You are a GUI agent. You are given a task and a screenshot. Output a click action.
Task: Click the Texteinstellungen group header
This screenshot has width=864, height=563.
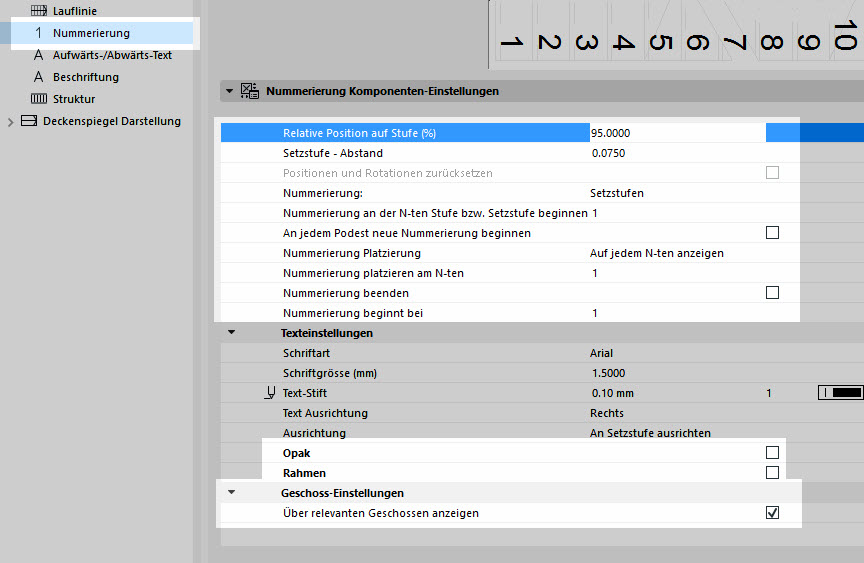click(x=327, y=333)
